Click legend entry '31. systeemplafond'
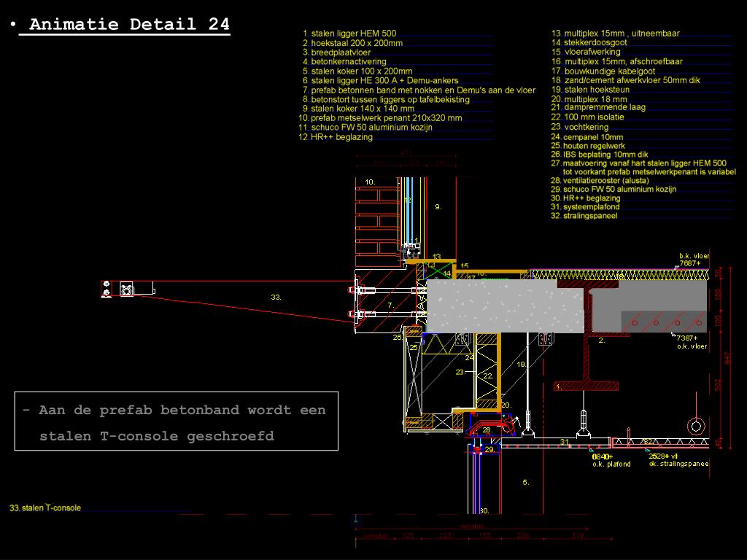This screenshot has width=747, height=560. pos(586,206)
